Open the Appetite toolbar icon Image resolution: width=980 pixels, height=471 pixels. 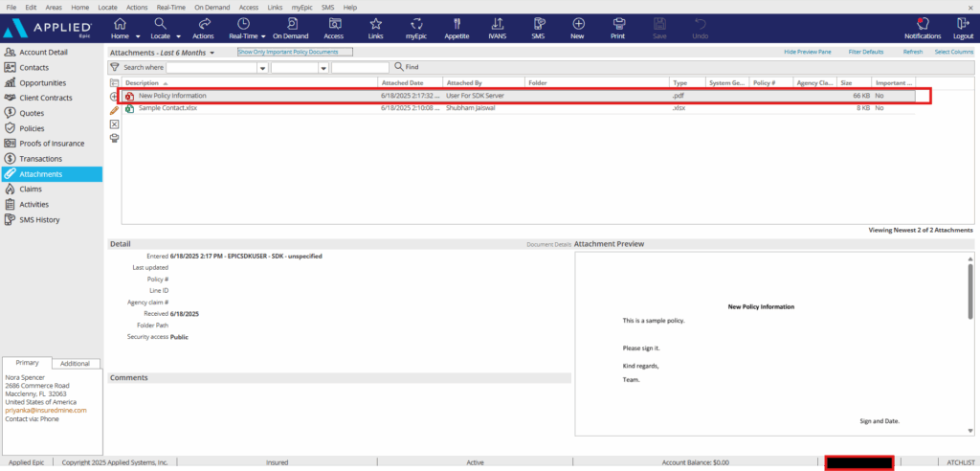click(457, 24)
